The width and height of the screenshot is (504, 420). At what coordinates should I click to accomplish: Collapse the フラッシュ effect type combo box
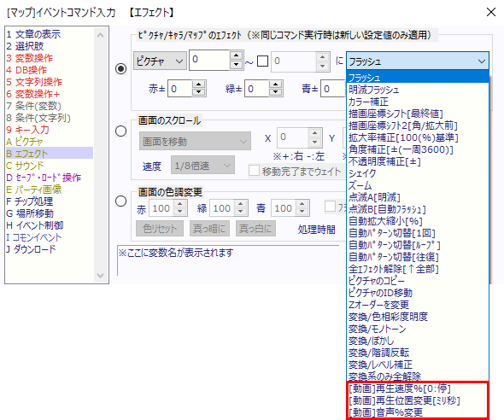pyautogui.click(x=418, y=61)
